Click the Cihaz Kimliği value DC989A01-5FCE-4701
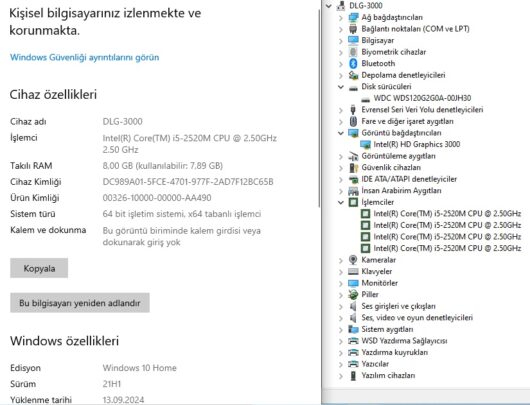The image size is (530, 405). point(188,182)
